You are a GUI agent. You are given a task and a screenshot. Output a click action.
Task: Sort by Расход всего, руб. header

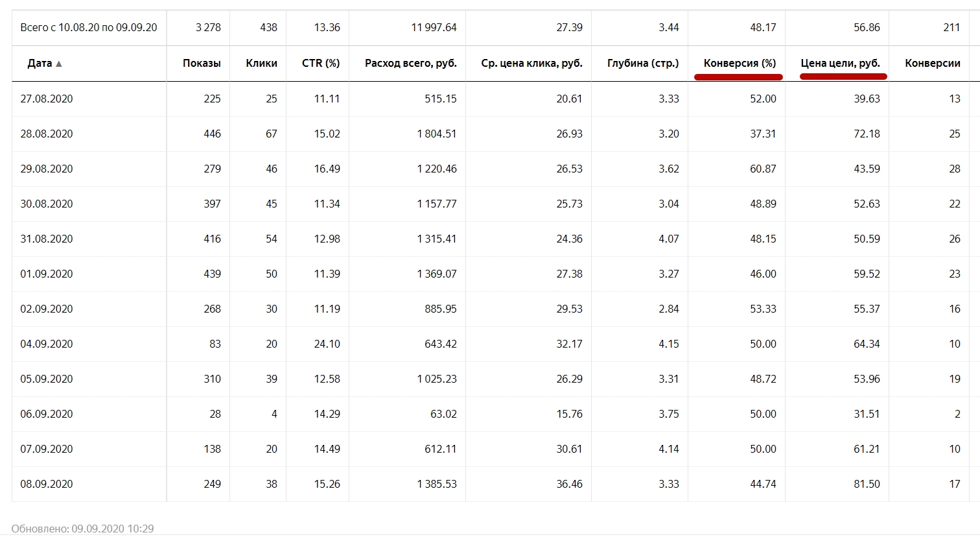410,64
